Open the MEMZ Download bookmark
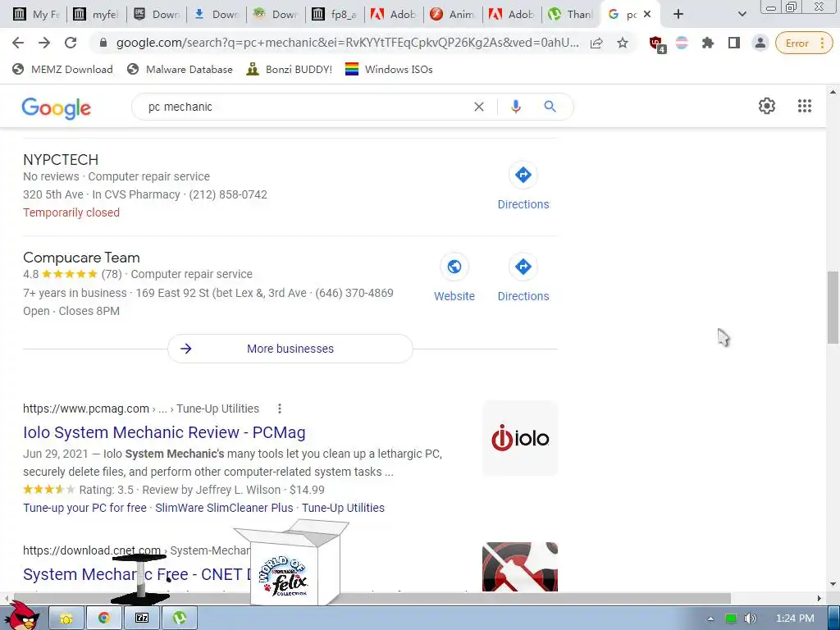 pyautogui.click(x=62, y=69)
